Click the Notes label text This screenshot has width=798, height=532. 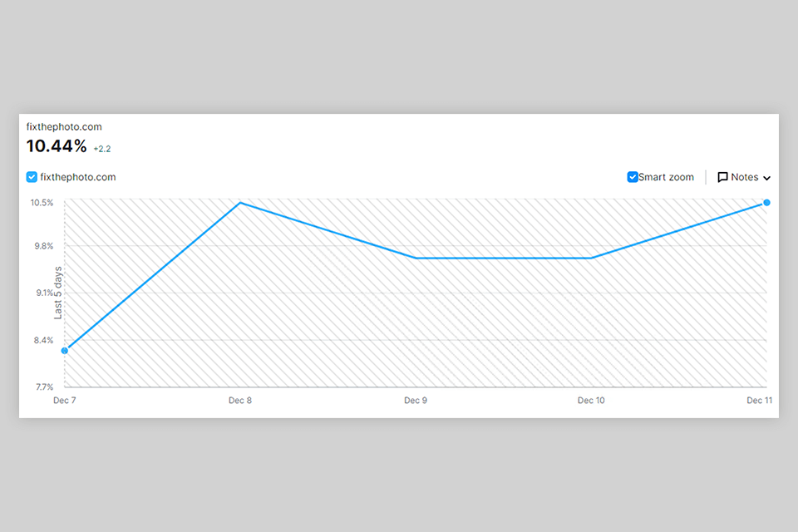click(745, 177)
